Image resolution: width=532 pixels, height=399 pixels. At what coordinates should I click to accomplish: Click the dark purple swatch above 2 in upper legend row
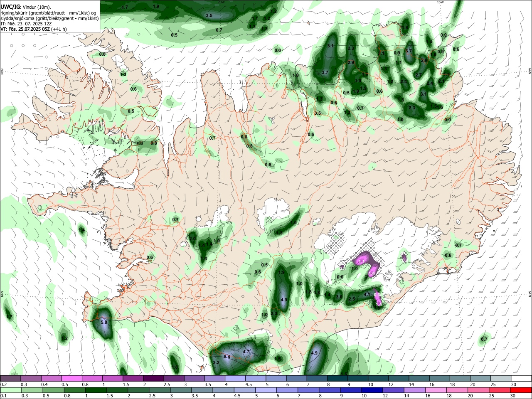pos(153,379)
